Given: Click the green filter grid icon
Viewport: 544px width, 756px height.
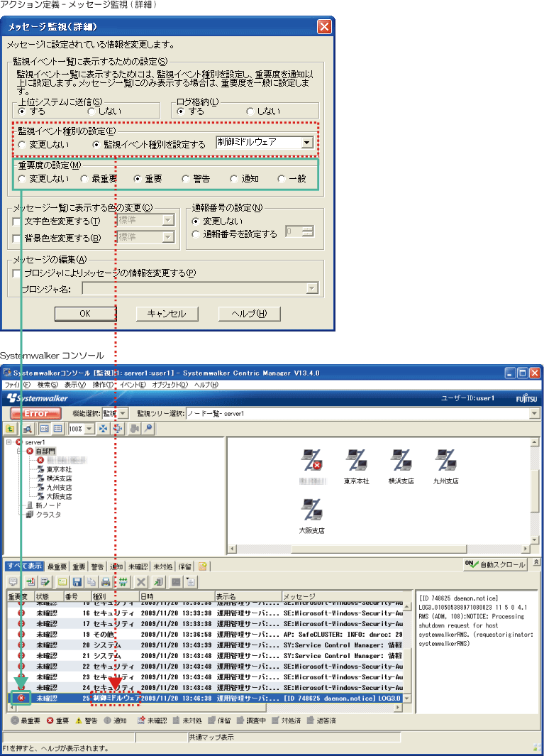Looking at the screenshot, I should 123,582.
